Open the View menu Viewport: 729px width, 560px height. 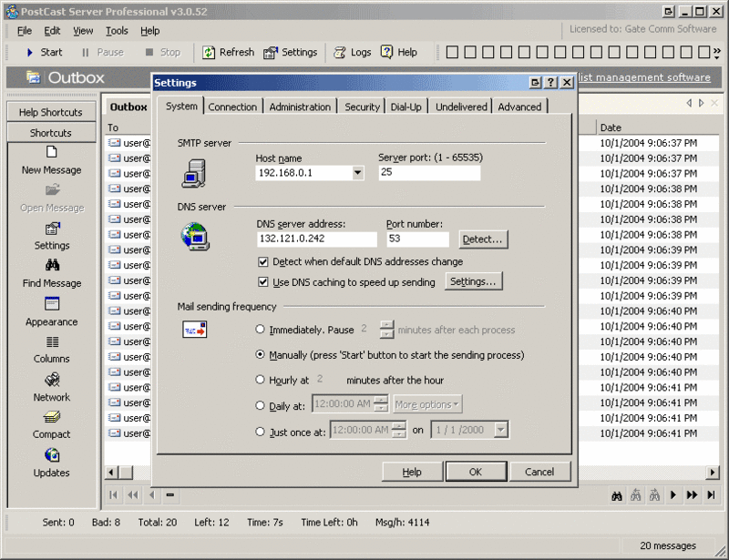click(x=83, y=31)
